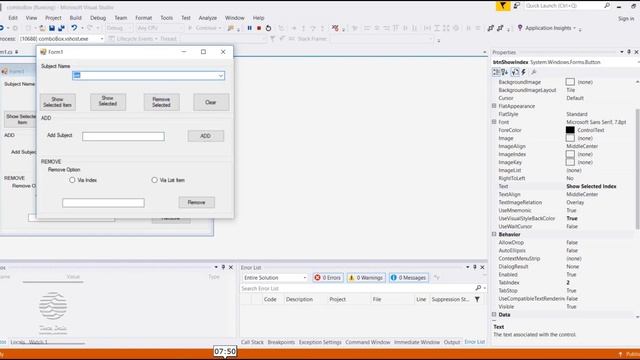Click the stack frame filter funnel icon

(273, 39)
